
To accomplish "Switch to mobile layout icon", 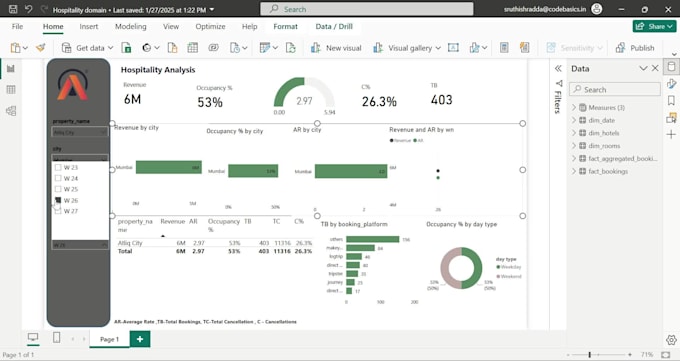I will click(x=56, y=337).
